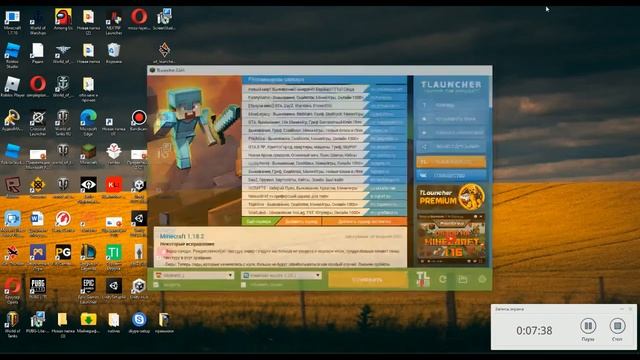Click the first orange add-server button
The image size is (640, 360).
(301, 221)
